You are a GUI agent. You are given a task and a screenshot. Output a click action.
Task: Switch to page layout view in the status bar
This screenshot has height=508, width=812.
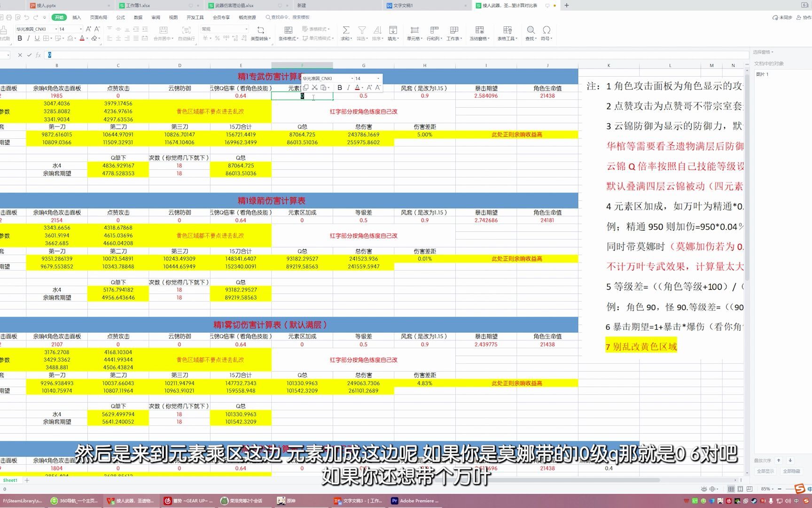point(740,489)
